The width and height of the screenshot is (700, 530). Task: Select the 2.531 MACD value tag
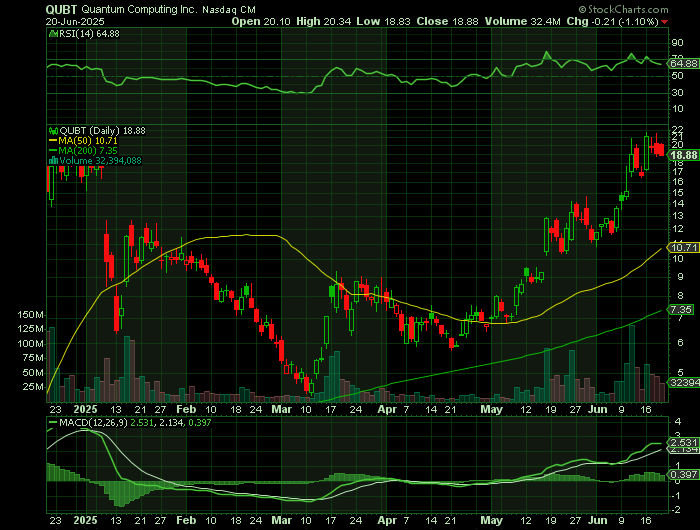(x=683, y=442)
